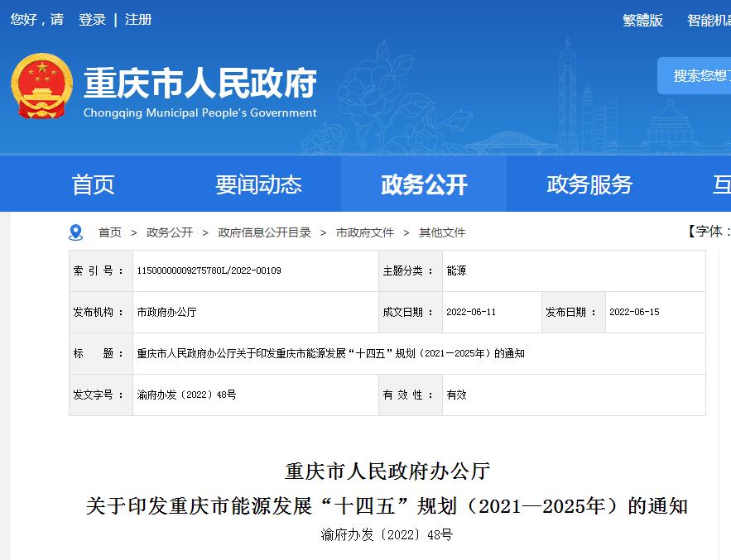Select the 政务公开 navigation tab
This screenshot has height=560, width=731.
pyautogui.click(x=424, y=184)
